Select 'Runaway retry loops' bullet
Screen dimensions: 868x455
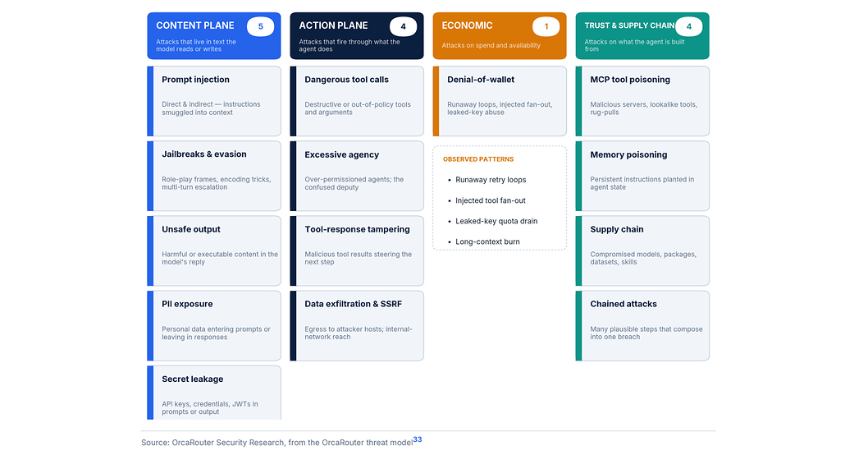point(491,180)
